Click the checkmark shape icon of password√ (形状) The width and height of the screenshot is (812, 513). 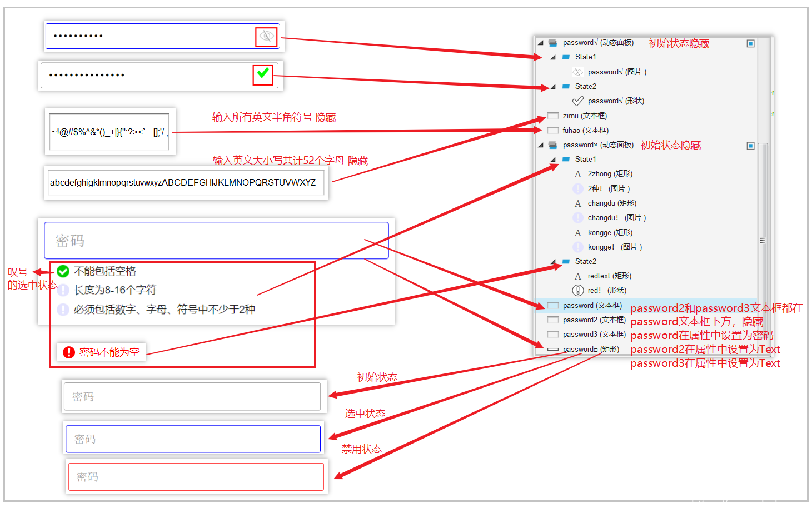point(578,101)
